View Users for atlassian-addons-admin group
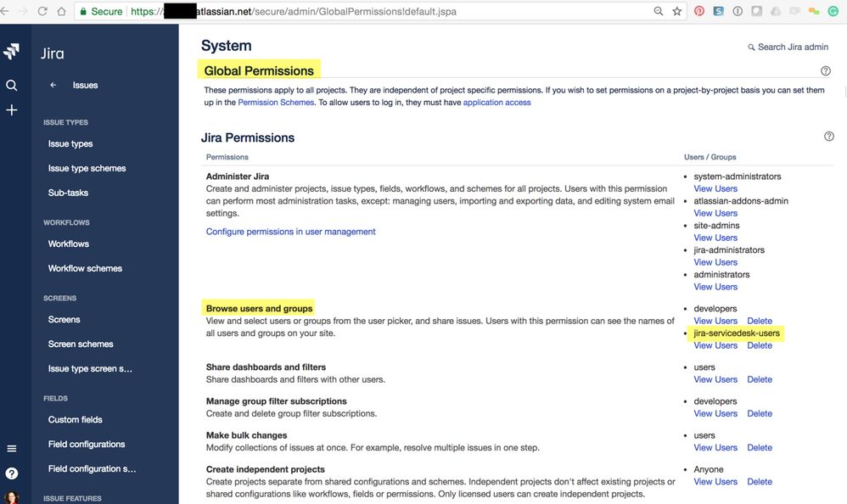 point(715,213)
